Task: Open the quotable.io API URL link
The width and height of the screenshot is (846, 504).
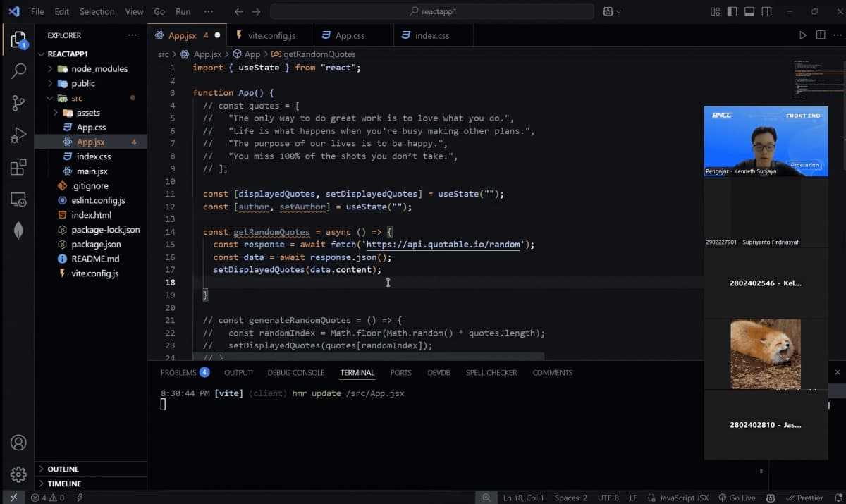Action: 444,245
